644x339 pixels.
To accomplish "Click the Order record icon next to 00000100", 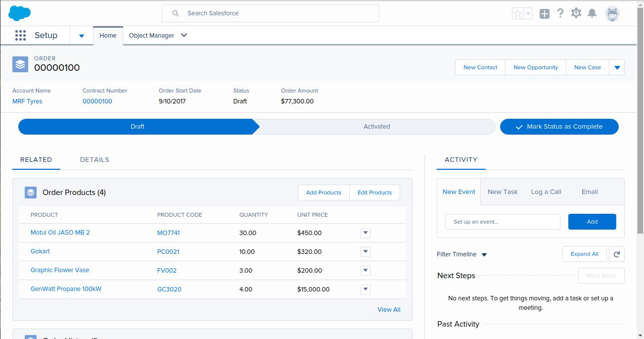I will click(x=20, y=64).
